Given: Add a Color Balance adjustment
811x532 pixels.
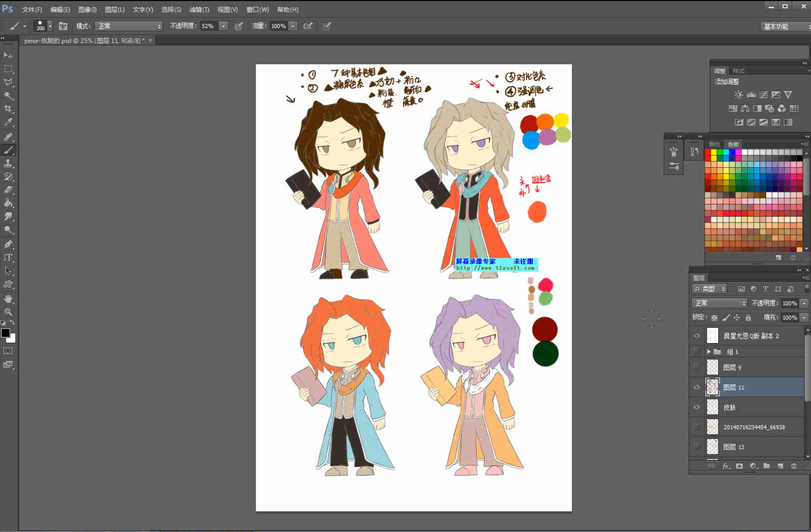Looking at the screenshot, I should coord(745,108).
